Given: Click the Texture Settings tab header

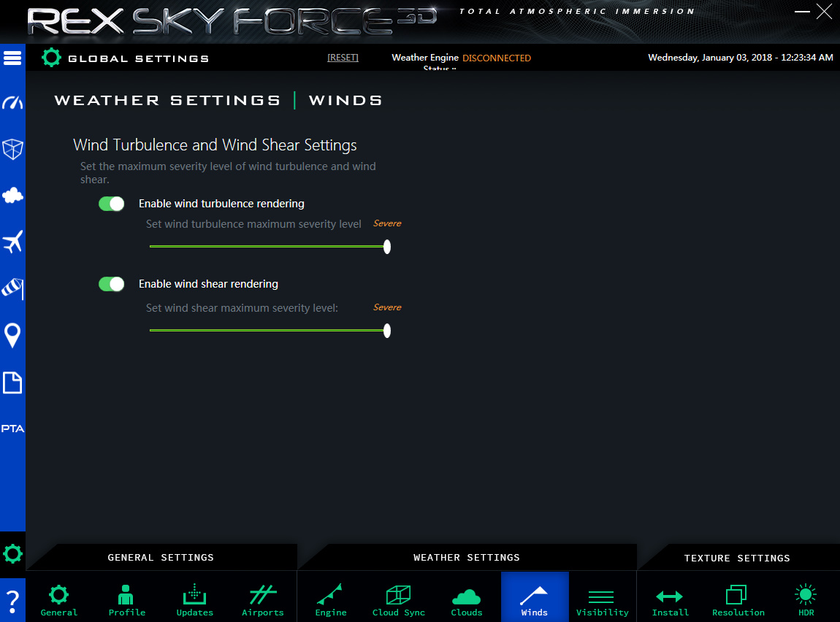Looking at the screenshot, I should click(737, 558).
